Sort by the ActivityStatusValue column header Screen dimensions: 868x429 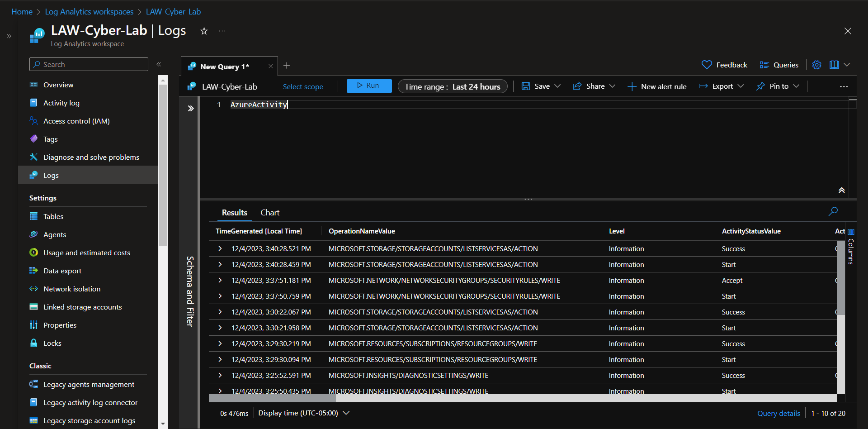point(751,231)
